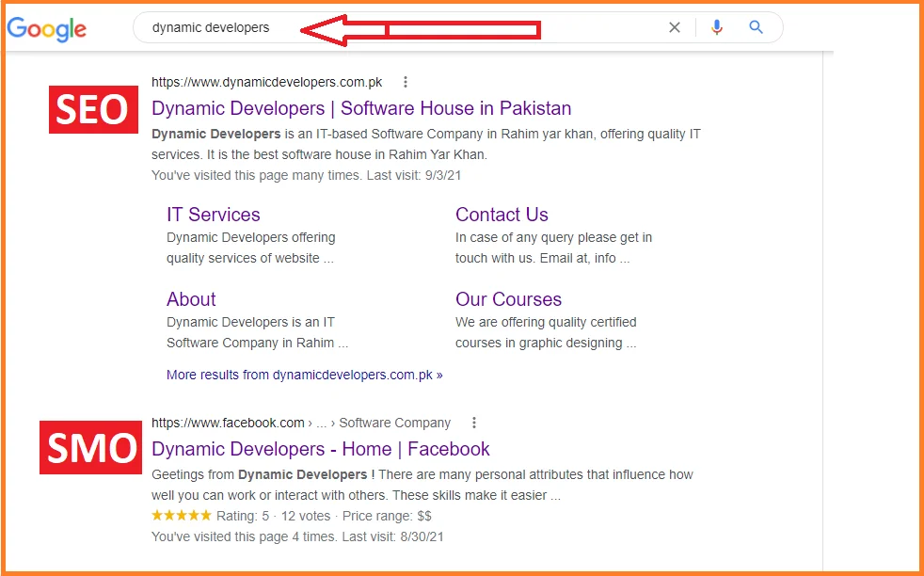The image size is (924, 576).
Task: Open options menu for dynamicdevelopers.com.pk result
Action: [405, 82]
